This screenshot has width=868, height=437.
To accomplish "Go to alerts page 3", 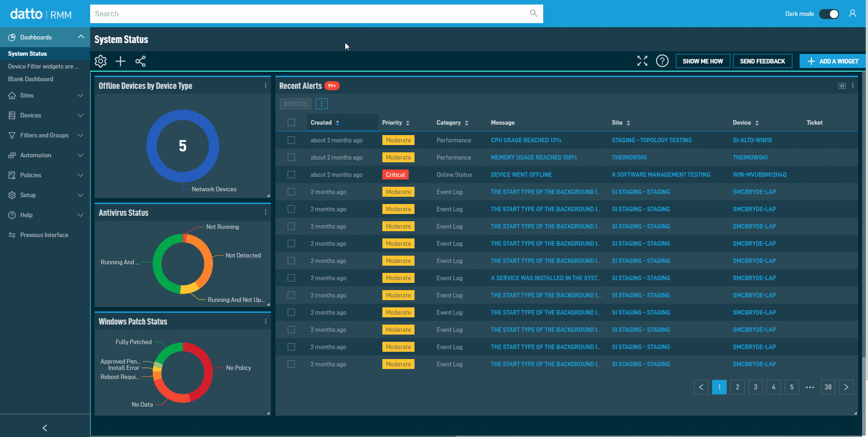I will (x=756, y=387).
